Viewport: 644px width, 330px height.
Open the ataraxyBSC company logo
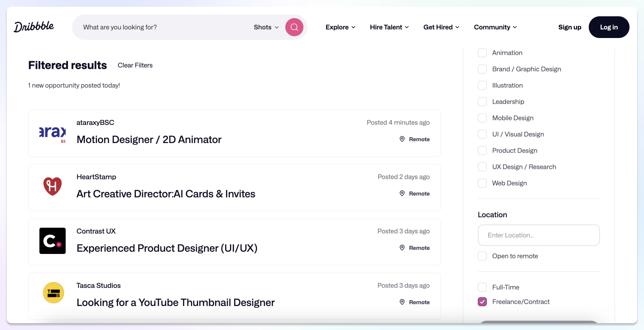point(53,134)
